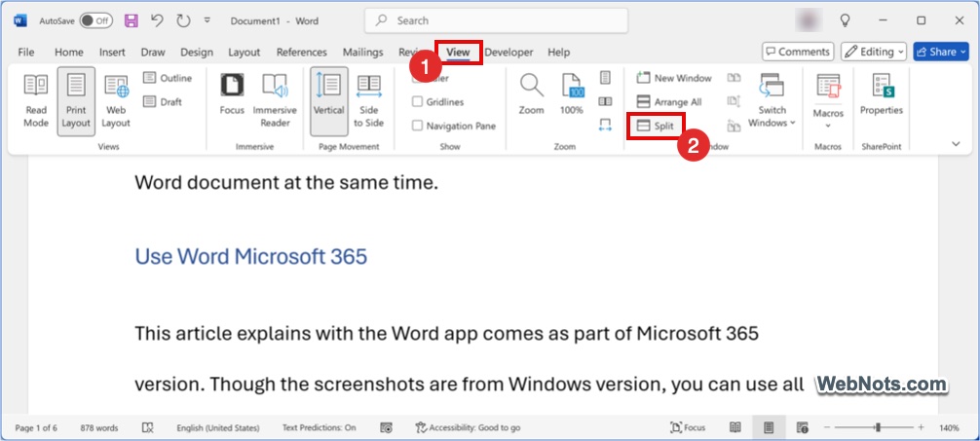Select Print Layout view
Screen dimensions: 980x441
[76, 101]
